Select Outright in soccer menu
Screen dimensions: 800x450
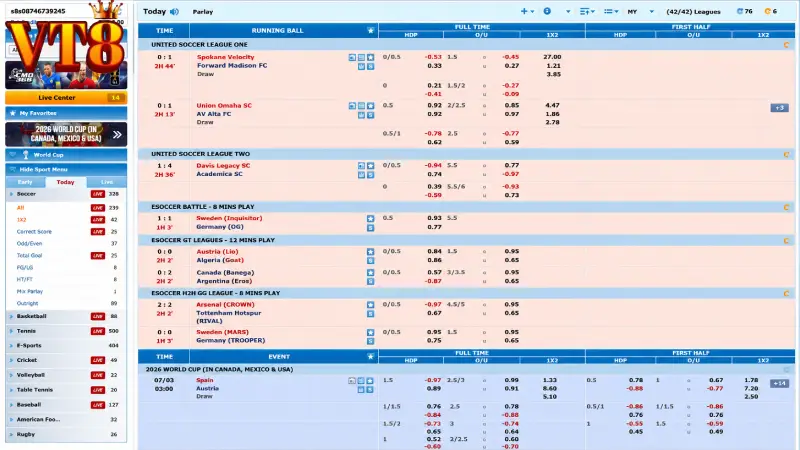coord(27,303)
